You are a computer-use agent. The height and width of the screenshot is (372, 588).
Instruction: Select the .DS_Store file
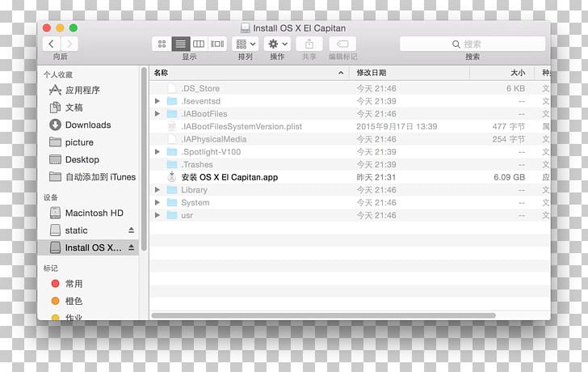[x=351, y=89]
